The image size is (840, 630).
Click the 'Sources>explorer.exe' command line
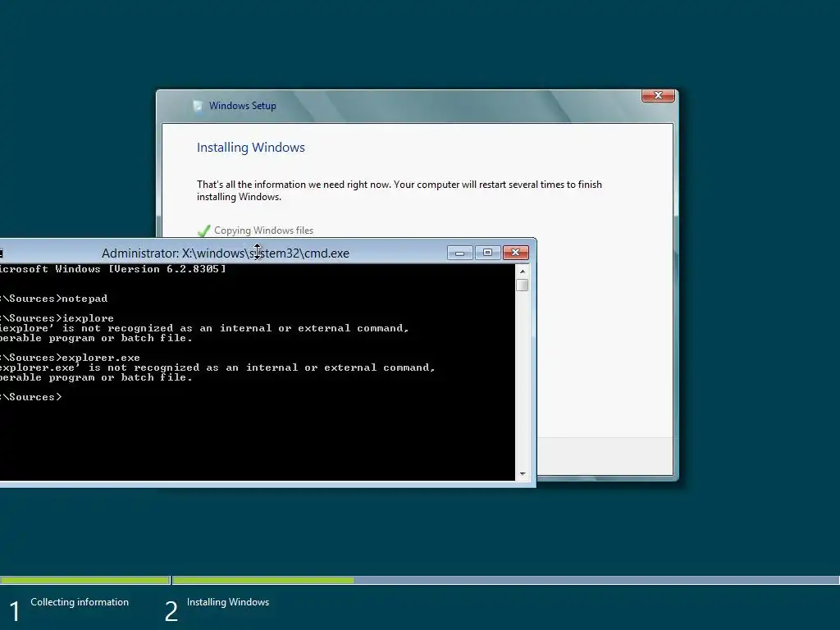pyautogui.click(x=70, y=358)
